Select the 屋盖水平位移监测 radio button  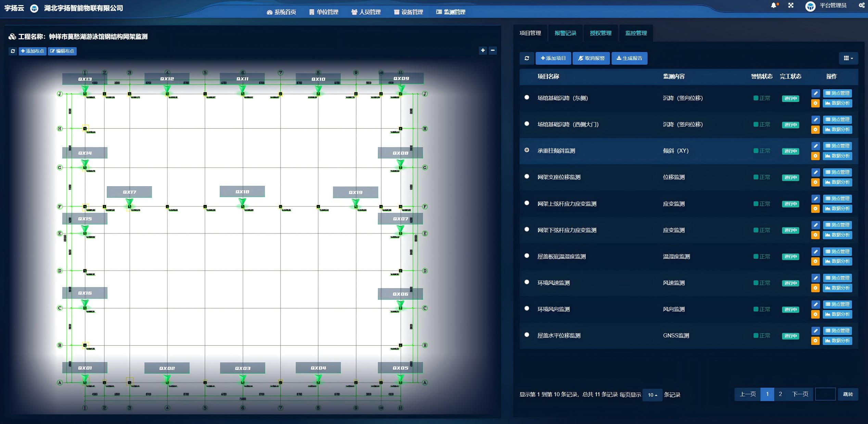click(527, 335)
